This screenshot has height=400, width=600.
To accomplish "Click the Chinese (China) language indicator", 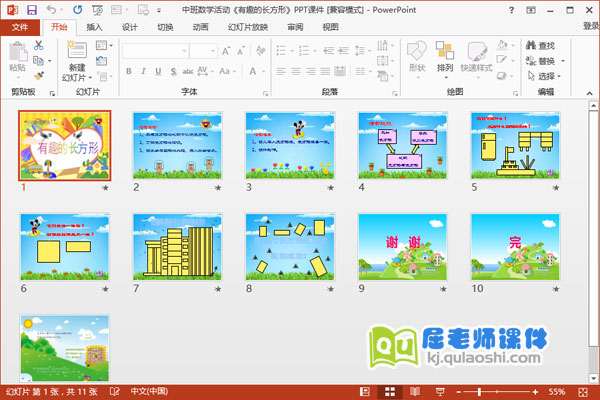I will 149,391.
